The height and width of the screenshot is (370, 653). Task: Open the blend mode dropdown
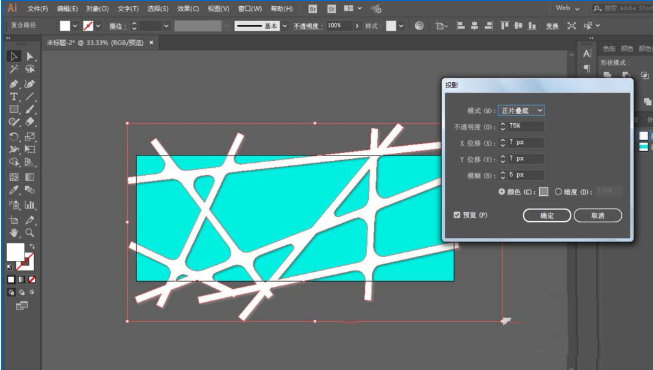coord(521,110)
